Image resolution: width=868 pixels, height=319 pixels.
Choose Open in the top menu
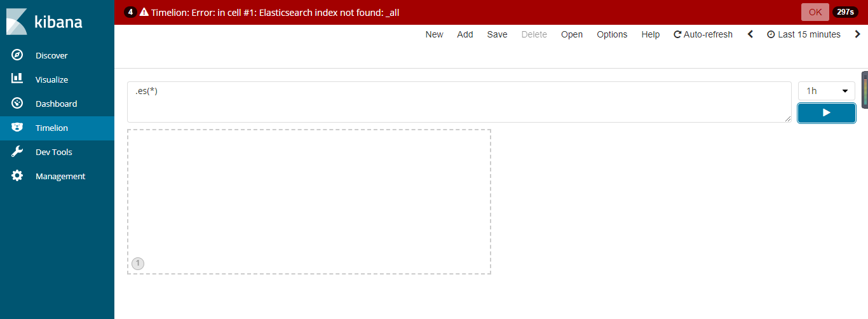tap(572, 34)
